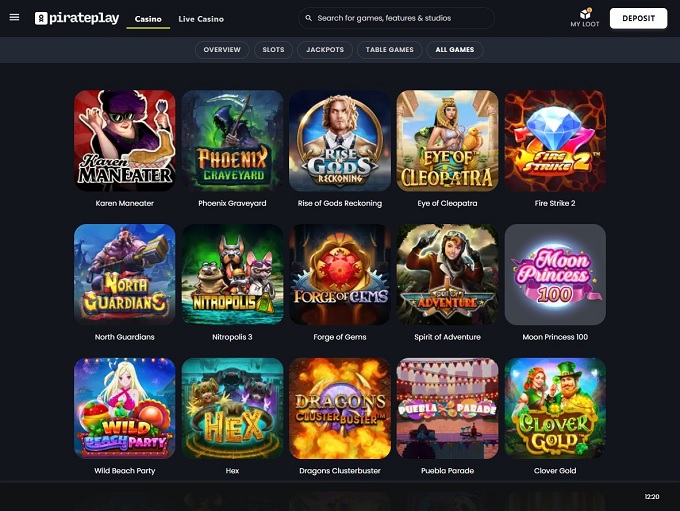Viewport: 680px width, 511px height.
Task: Show the Jackpots category
Action: [x=325, y=50]
